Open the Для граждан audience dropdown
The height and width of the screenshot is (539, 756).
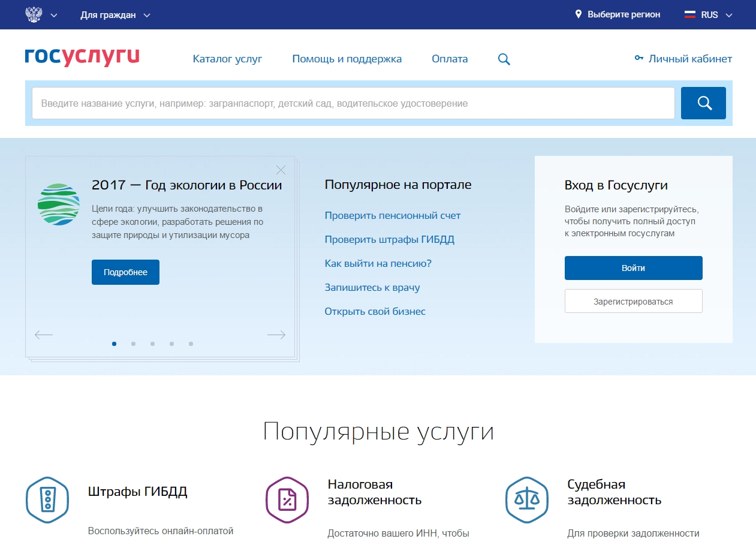pyautogui.click(x=115, y=15)
